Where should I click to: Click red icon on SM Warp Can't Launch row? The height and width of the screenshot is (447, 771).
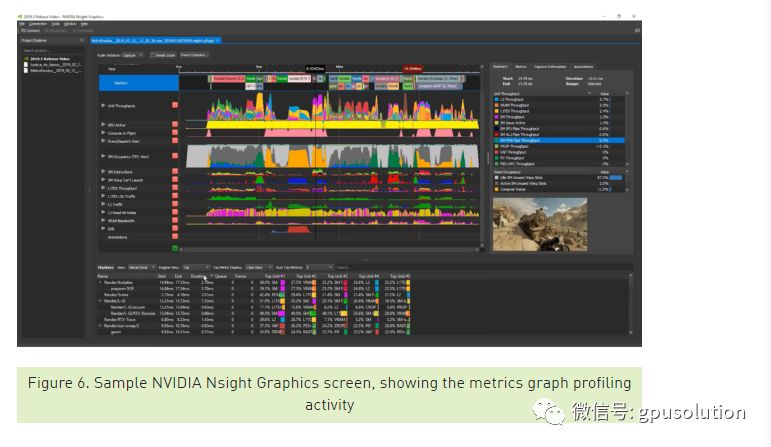175,179
